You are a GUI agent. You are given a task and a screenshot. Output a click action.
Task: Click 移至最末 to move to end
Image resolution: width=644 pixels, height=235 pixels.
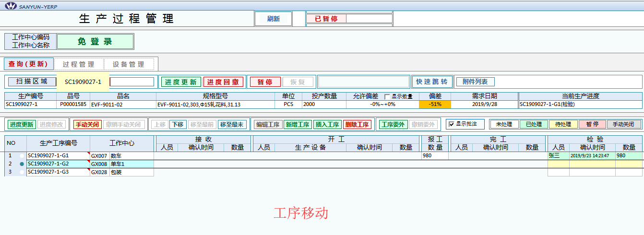(x=231, y=125)
